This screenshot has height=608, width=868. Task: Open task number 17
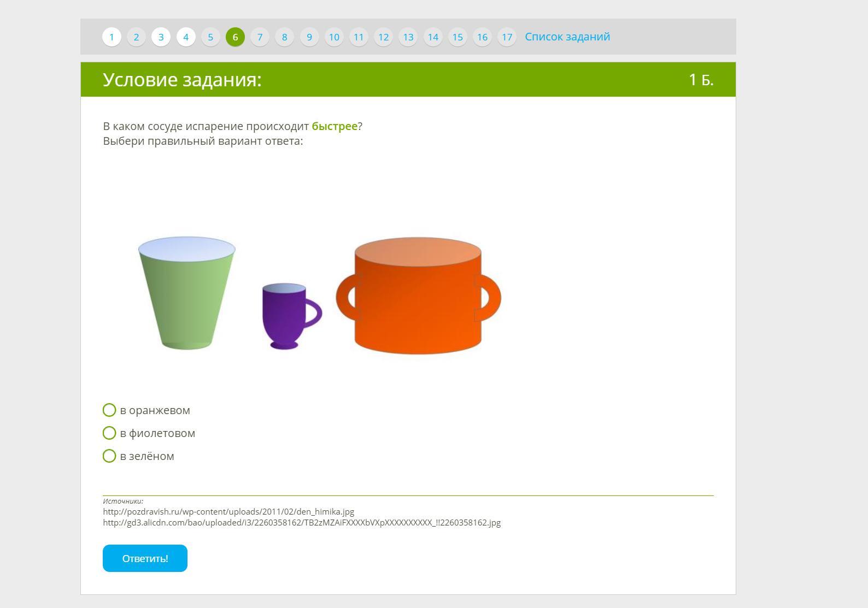(507, 37)
